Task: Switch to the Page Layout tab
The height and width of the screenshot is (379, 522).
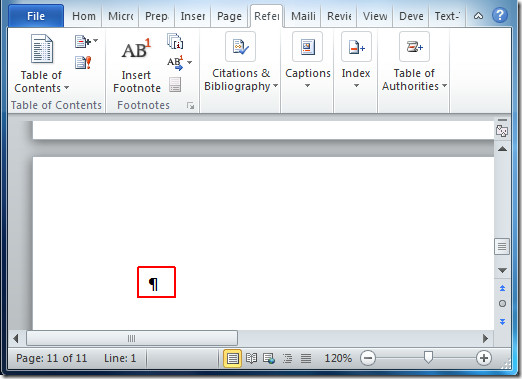Action: pos(229,16)
